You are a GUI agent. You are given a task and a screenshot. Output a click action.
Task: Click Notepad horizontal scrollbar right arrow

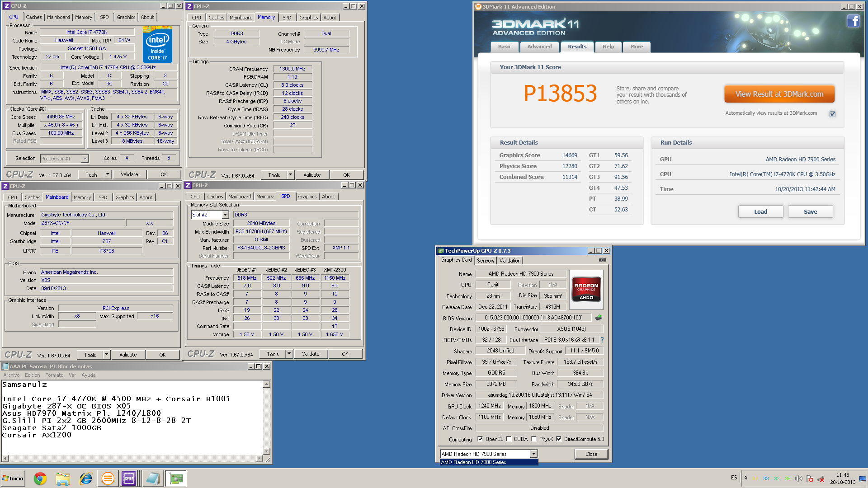coord(259,459)
